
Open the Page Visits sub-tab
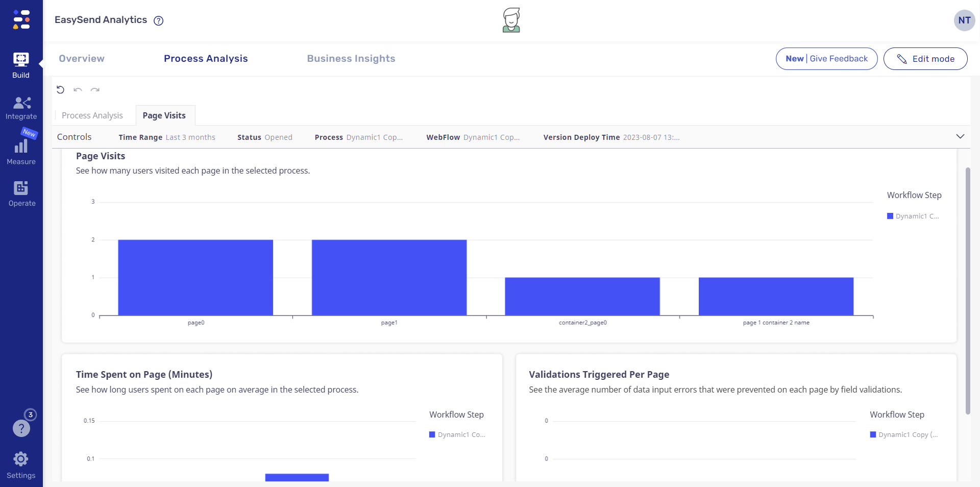pyautogui.click(x=164, y=115)
